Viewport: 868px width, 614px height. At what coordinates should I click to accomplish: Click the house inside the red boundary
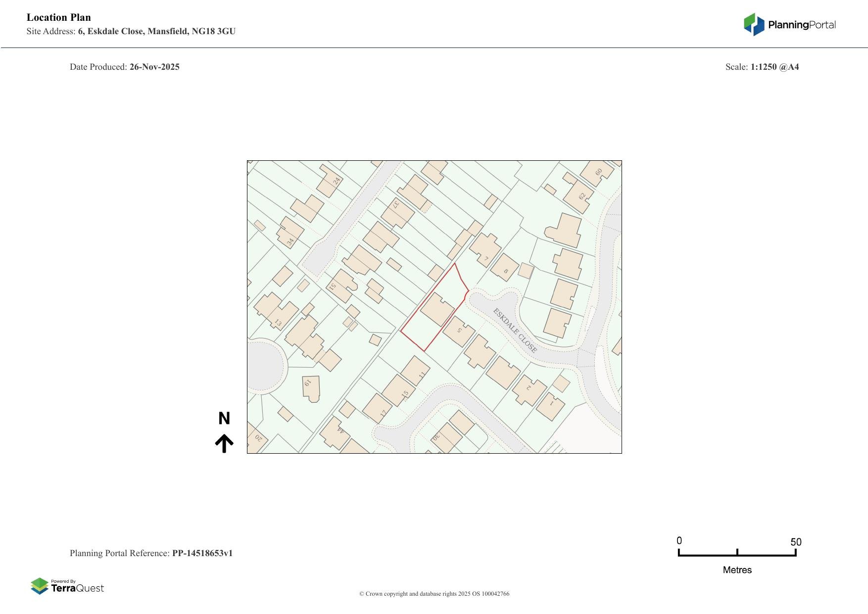(437, 309)
